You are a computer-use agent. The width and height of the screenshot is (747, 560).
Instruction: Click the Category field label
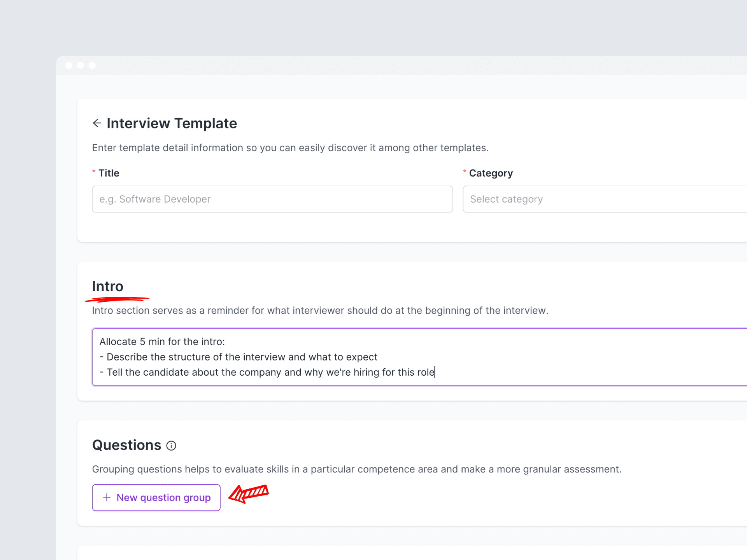(491, 173)
